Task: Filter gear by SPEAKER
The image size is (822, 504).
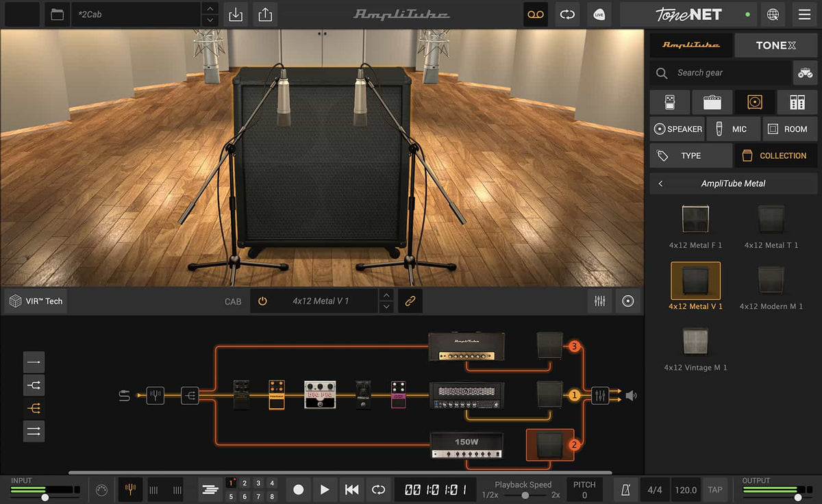Action: [677, 129]
